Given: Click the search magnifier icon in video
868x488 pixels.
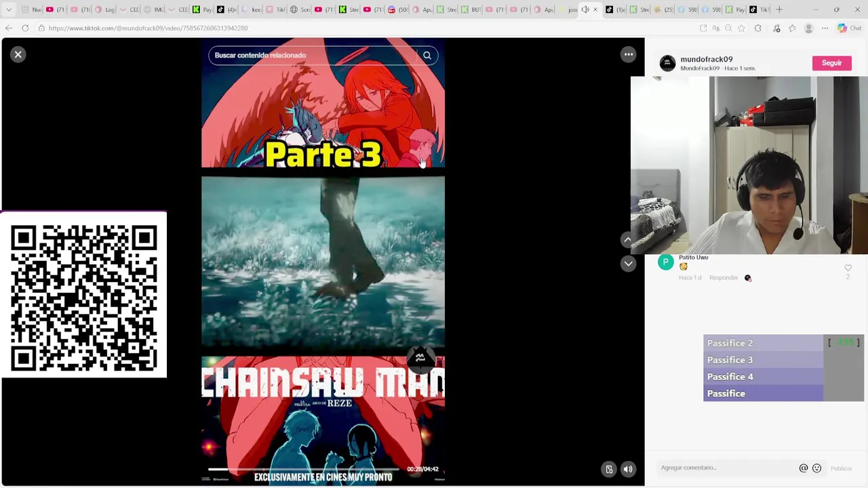Looking at the screenshot, I should pos(427,56).
